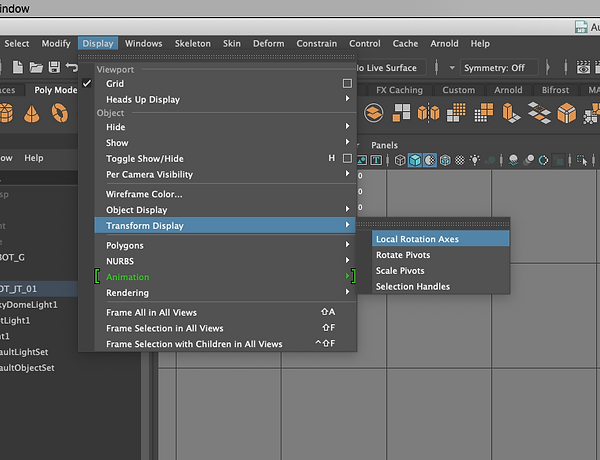The height and width of the screenshot is (460, 600).
Task: Expand the Hide submenu
Action: (225, 127)
